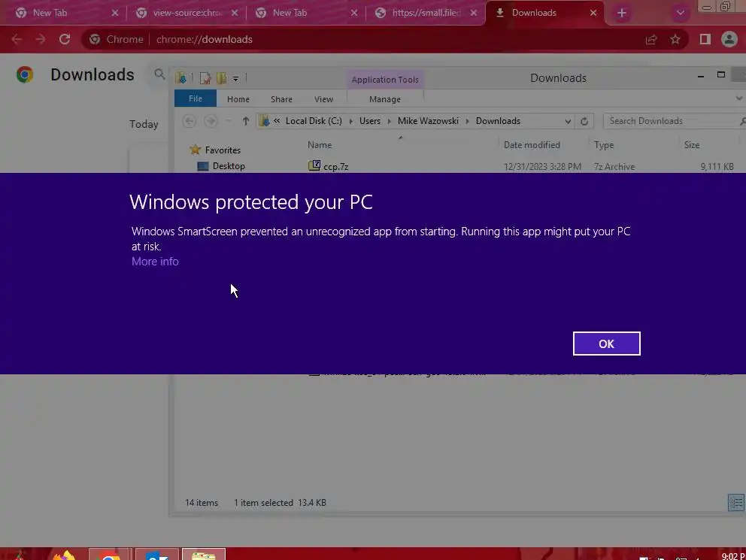Image resolution: width=746 pixels, height=560 pixels.
Task: Bookmark this page with the star
Action: pyautogui.click(x=675, y=39)
